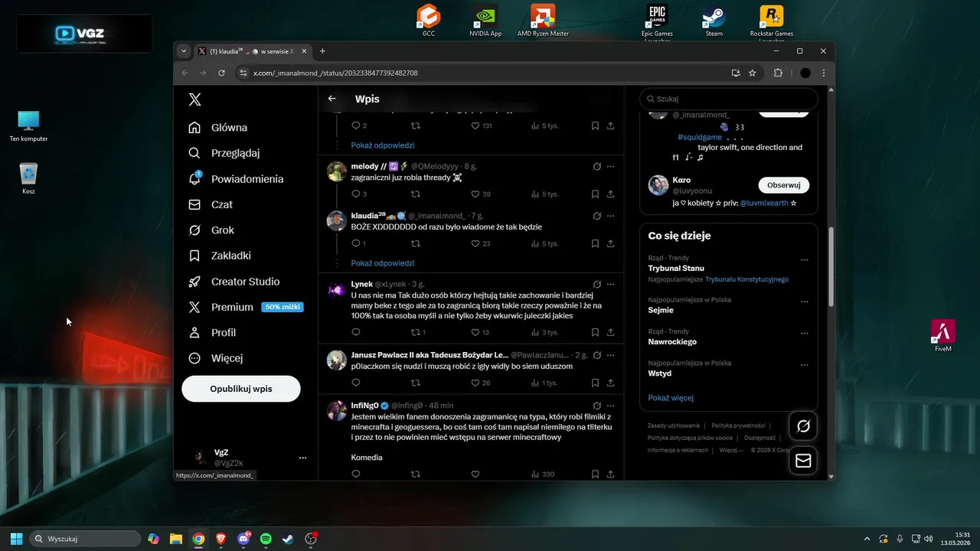View stats on InfiNg0's post
Viewport: 980px width, 551px height.
click(x=542, y=474)
